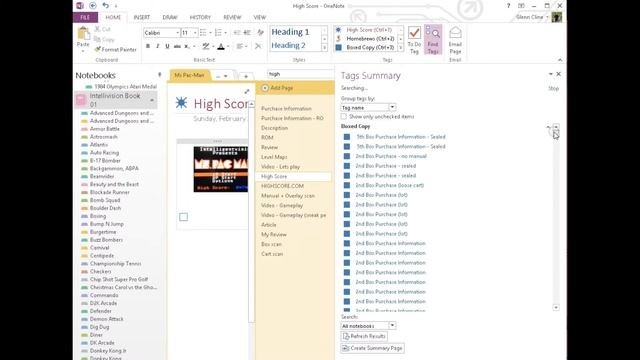Click the Tags Summary scrollbar down arrow
This screenshot has height=360, width=640.
point(556,307)
